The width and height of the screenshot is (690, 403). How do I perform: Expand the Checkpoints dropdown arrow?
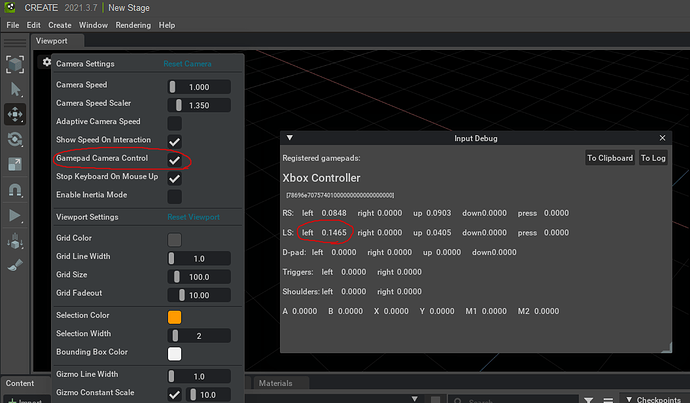click(x=629, y=399)
